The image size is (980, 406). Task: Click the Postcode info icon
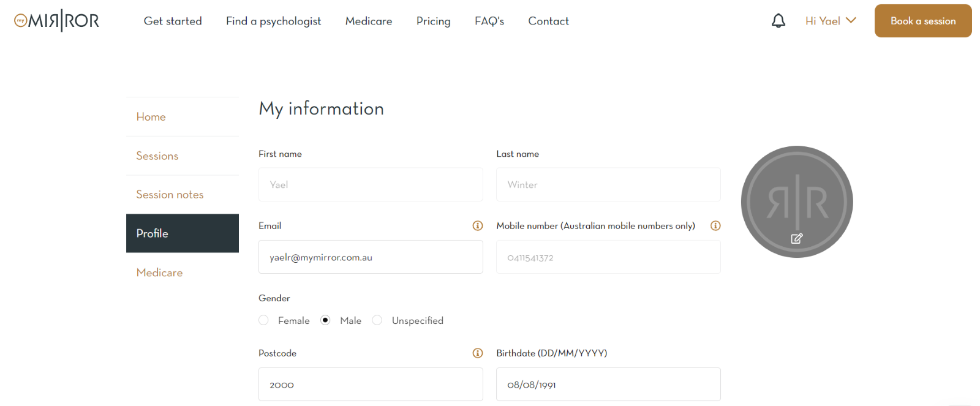pyautogui.click(x=478, y=353)
